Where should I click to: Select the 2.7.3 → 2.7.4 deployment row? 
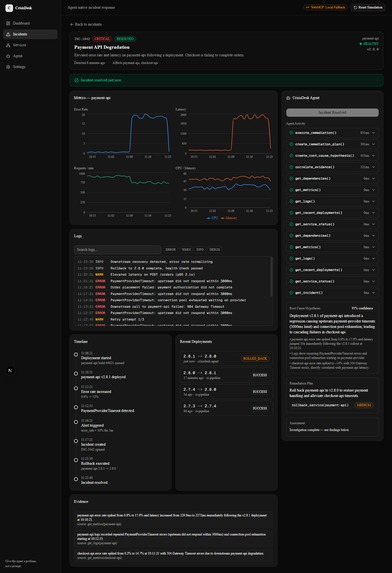tap(226, 408)
